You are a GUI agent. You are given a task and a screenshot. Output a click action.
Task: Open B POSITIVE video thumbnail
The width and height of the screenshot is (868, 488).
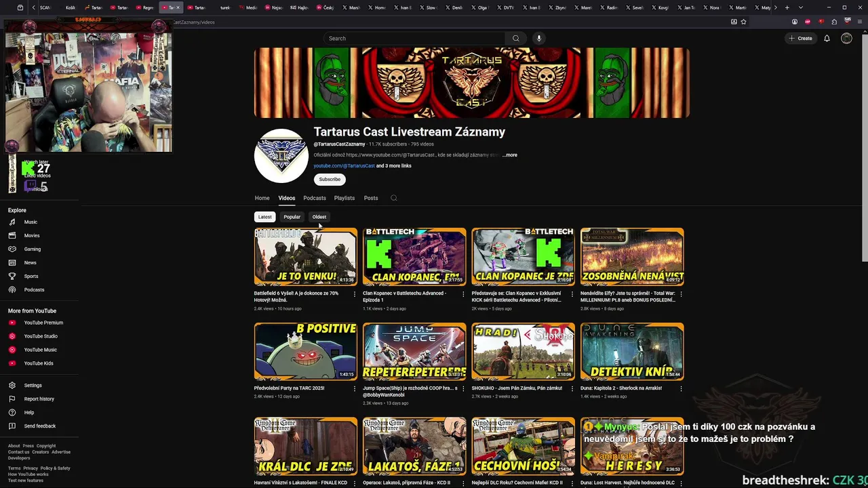click(306, 352)
